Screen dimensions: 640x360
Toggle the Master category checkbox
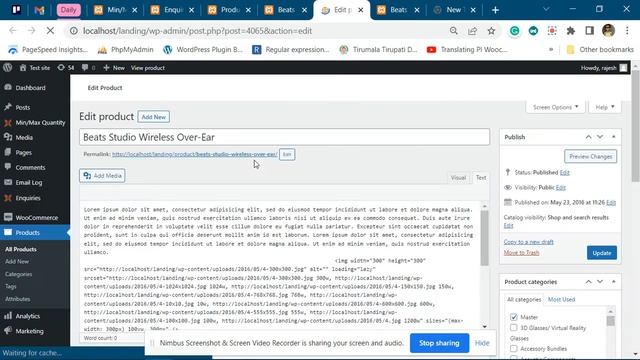coord(513,317)
